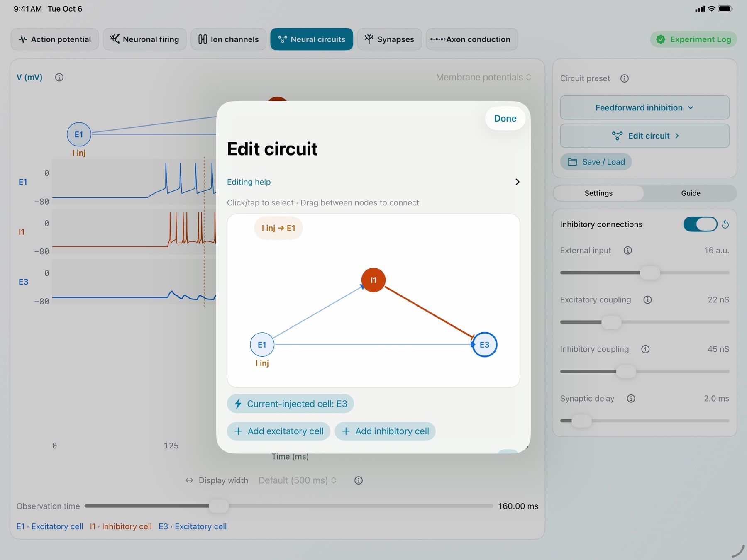Toggle Inhibitory connections switch

tap(700, 224)
